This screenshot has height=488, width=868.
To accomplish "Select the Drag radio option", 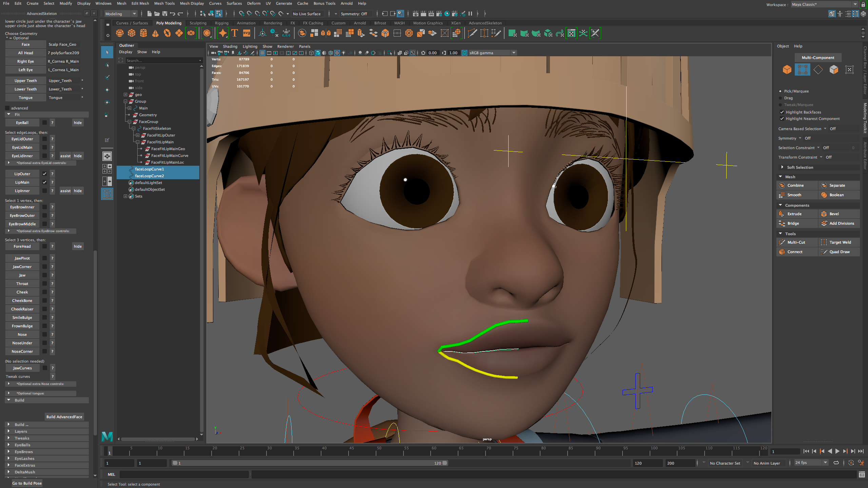I will [x=780, y=98].
